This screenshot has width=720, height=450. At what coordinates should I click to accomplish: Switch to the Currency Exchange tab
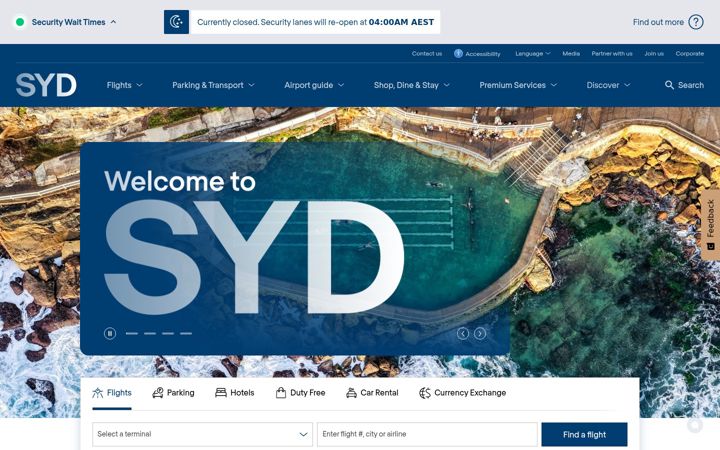pyautogui.click(x=462, y=393)
